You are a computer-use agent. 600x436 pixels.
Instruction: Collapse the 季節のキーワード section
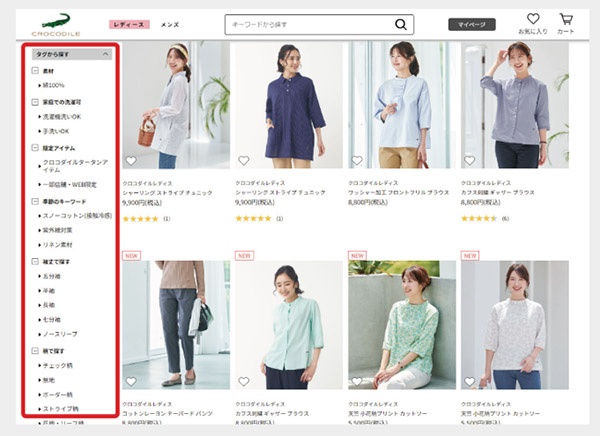35,201
